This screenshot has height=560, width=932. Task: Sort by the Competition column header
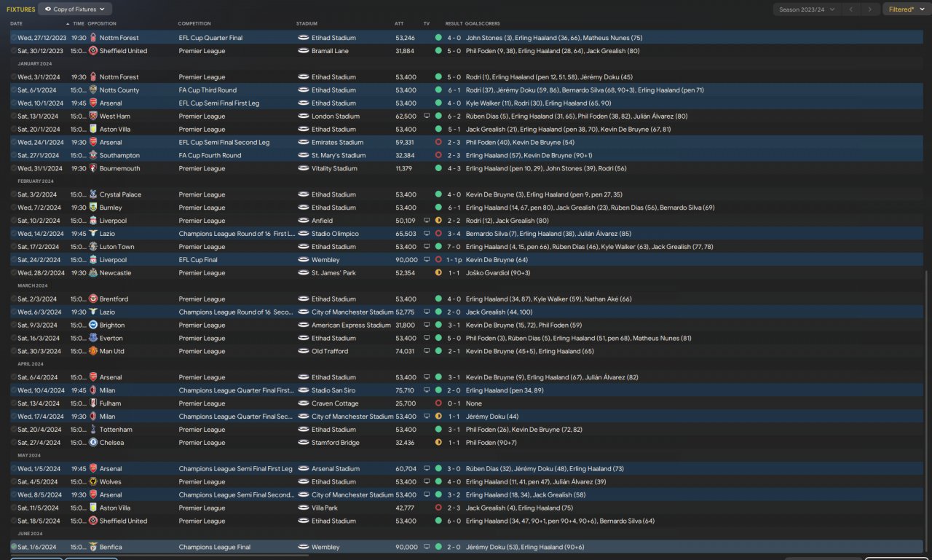(x=194, y=24)
